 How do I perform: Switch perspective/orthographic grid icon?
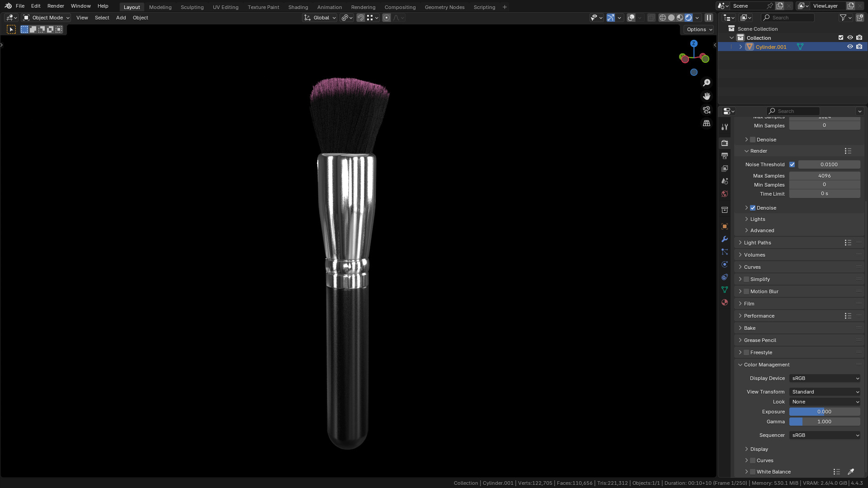tap(707, 123)
